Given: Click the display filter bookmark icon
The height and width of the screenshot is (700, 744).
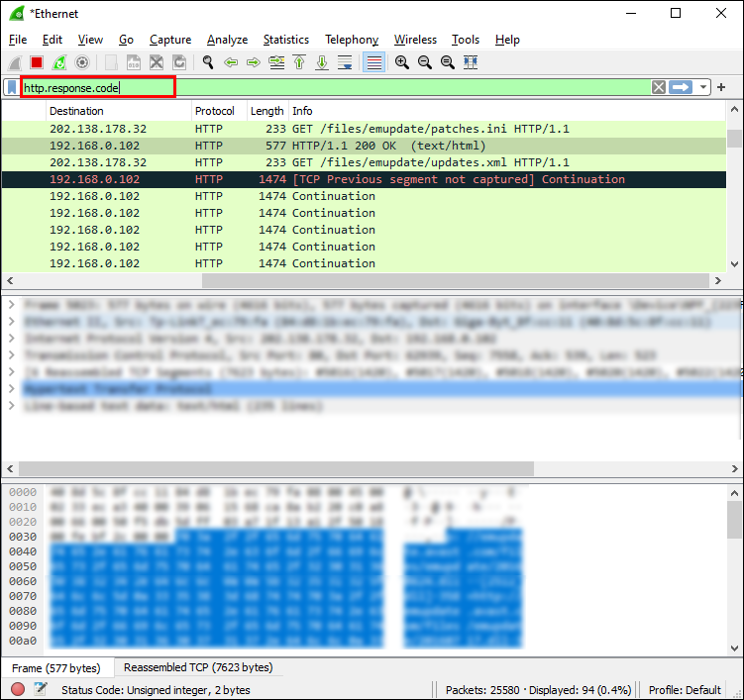Looking at the screenshot, I should coord(12,87).
